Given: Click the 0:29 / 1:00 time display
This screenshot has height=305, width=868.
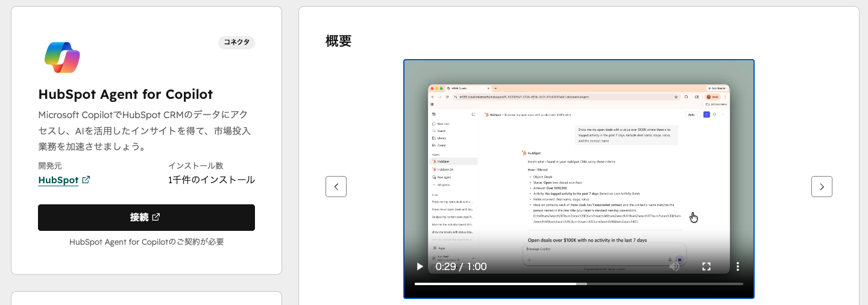Looking at the screenshot, I should [x=461, y=266].
